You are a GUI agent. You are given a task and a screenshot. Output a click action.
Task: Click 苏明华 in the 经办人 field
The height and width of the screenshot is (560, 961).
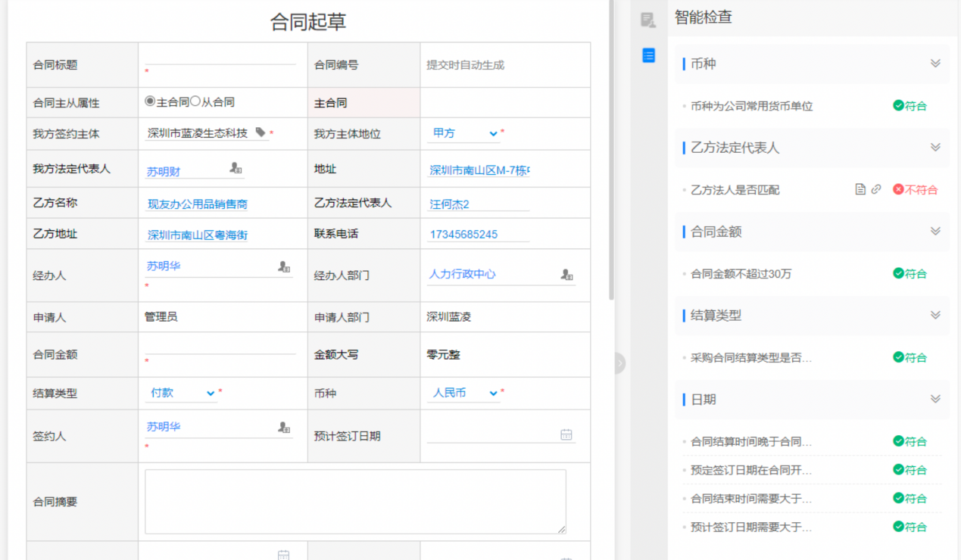[164, 266]
